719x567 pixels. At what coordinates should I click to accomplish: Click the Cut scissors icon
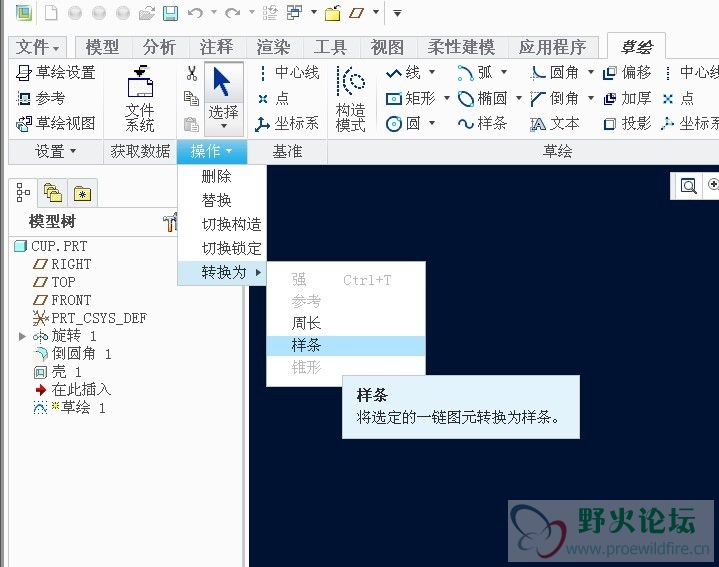pyautogui.click(x=192, y=73)
